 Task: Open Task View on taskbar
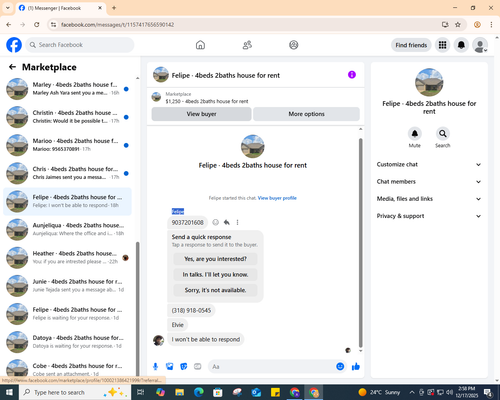click(141, 392)
